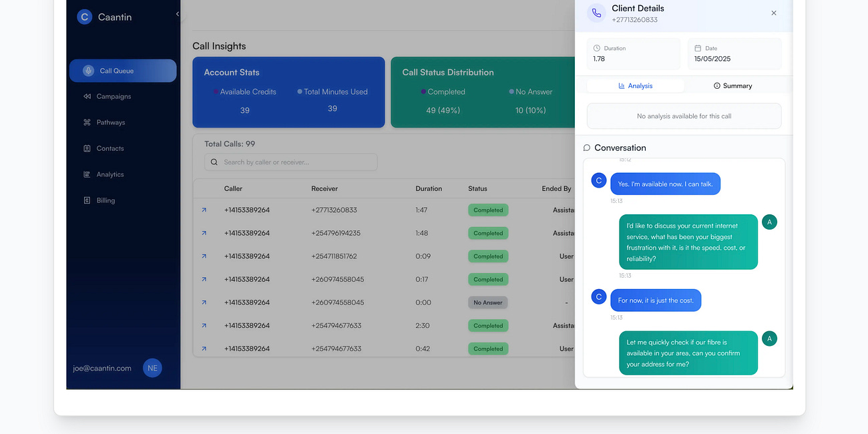Click the 'No analysis available for this call' box
Image resolution: width=868 pixels, height=434 pixels.
[x=684, y=116]
